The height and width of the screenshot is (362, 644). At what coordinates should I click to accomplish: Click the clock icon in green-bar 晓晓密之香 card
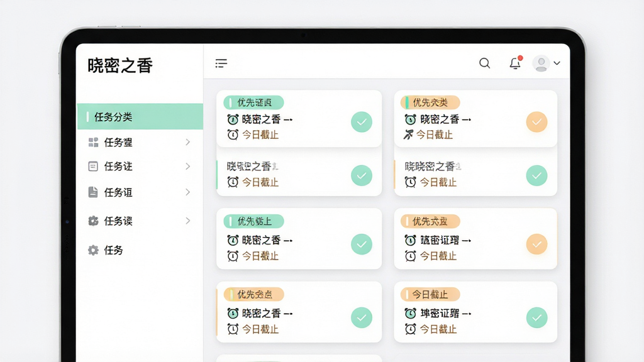(x=233, y=182)
